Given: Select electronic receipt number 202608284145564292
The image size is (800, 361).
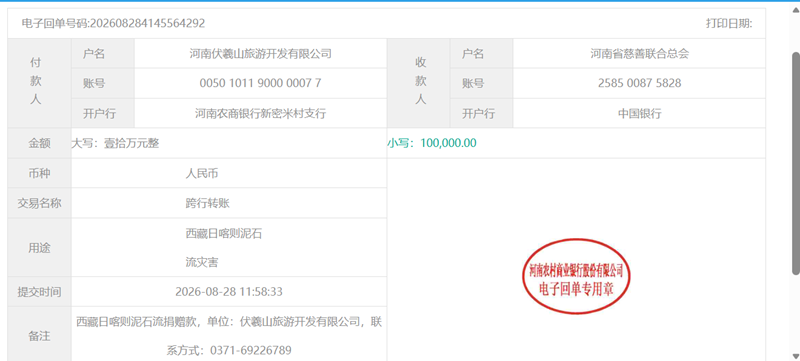Looking at the screenshot, I should click(x=147, y=23).
